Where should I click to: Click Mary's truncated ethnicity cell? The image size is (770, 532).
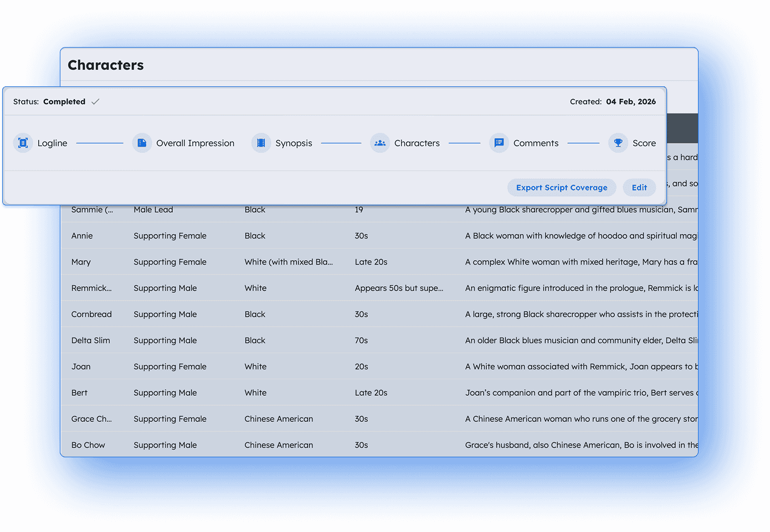tap(289, 262)
